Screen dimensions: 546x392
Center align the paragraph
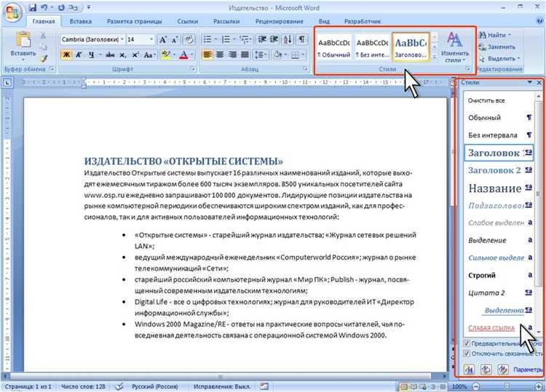point(220,55)
